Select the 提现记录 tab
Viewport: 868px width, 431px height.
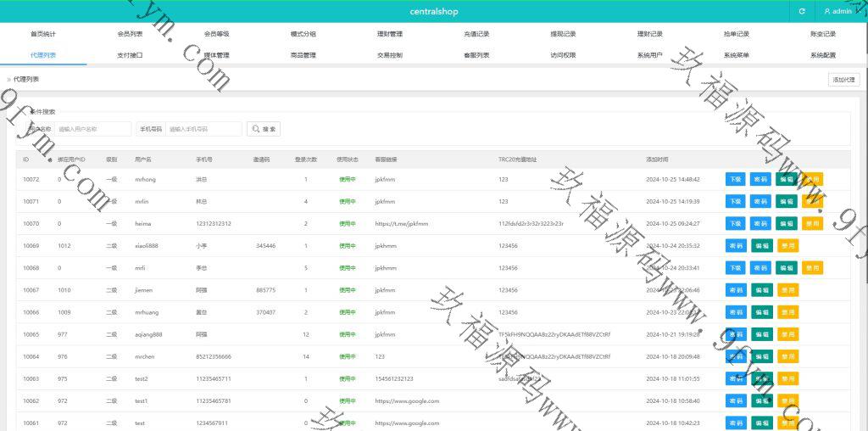point(563,34)
